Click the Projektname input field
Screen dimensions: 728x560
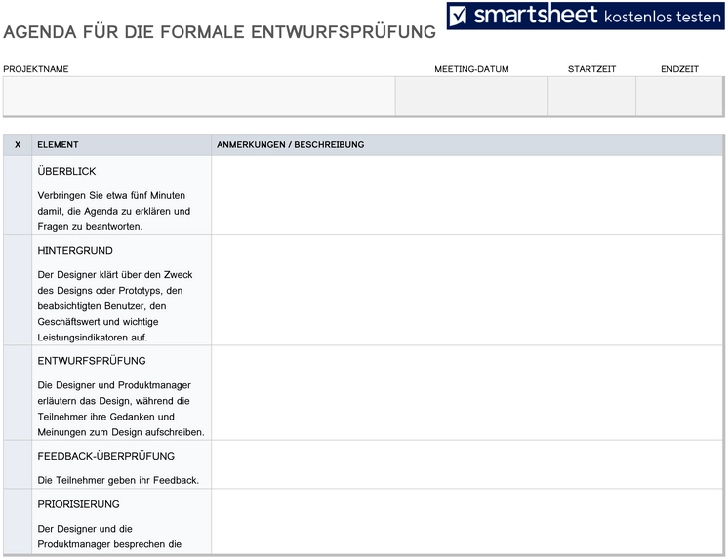point(199,97)
